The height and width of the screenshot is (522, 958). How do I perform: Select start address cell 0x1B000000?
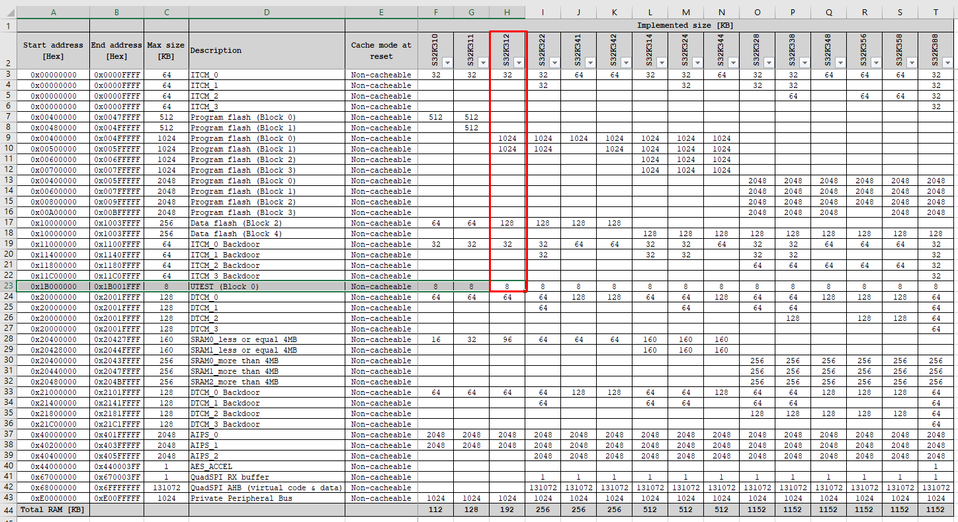[x=53, y=287]
